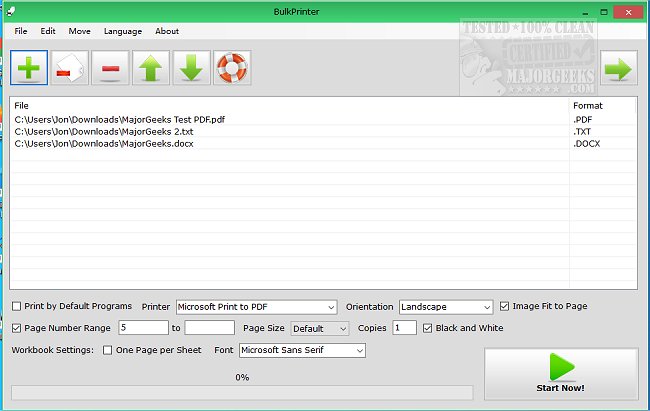The image size is (650, 411).
Task: Click the empty page range end field
Action: 210,328
